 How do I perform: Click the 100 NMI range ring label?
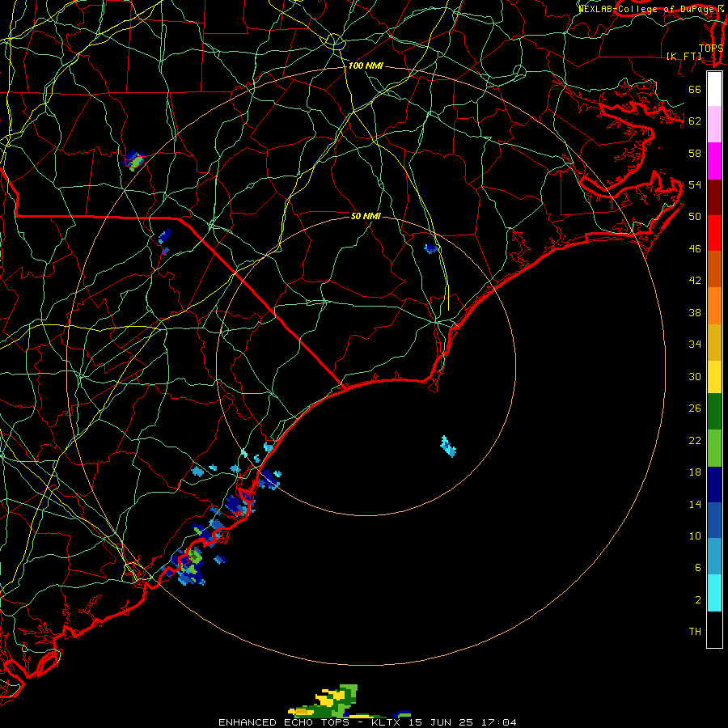click(x=366, y=66)
